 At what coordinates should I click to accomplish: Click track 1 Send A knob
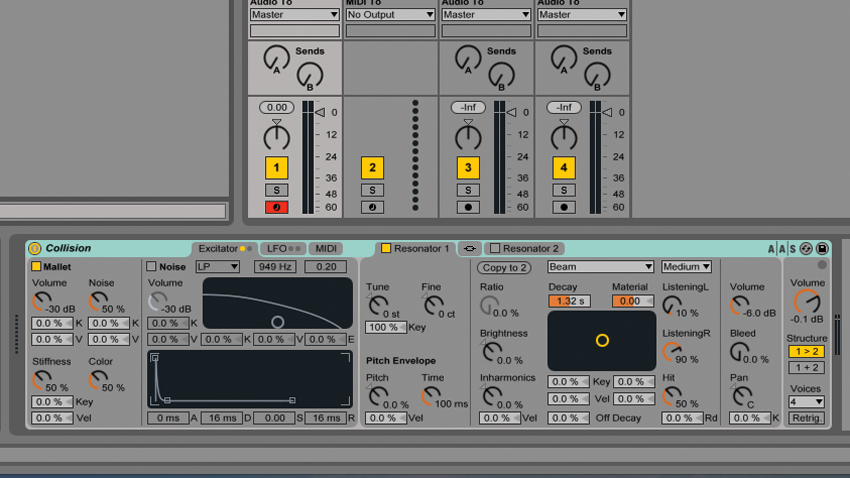coord(276,59)
